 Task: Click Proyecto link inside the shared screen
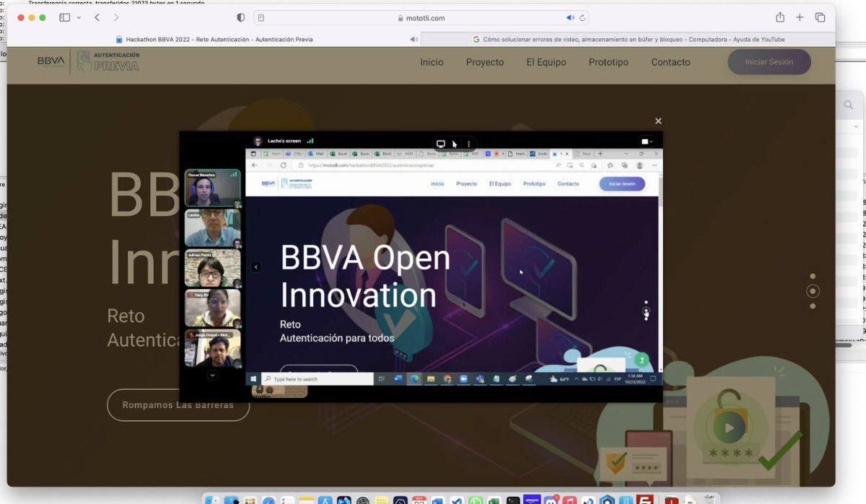466,184
